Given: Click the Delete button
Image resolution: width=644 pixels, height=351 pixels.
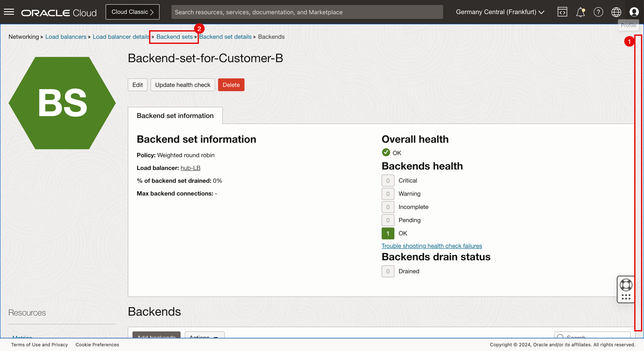Looking at the screenshot, I should [231, 85].
